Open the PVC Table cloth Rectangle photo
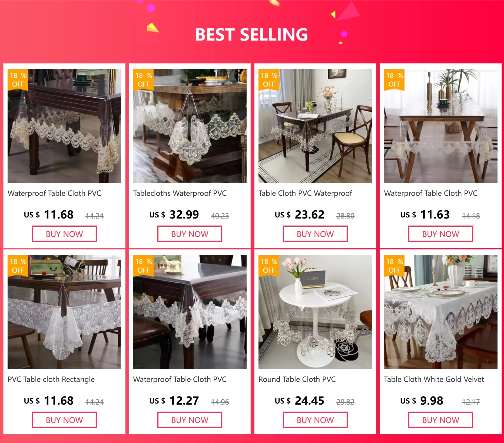 64,312
